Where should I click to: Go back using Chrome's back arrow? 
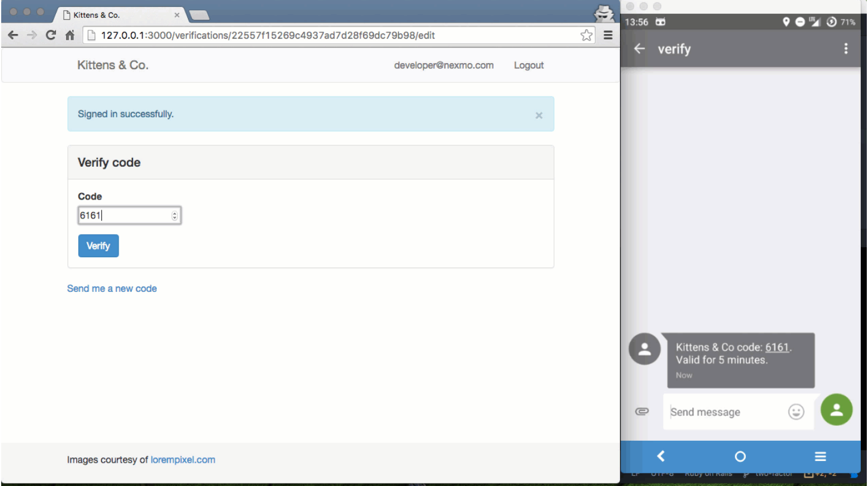coord(13,35)
